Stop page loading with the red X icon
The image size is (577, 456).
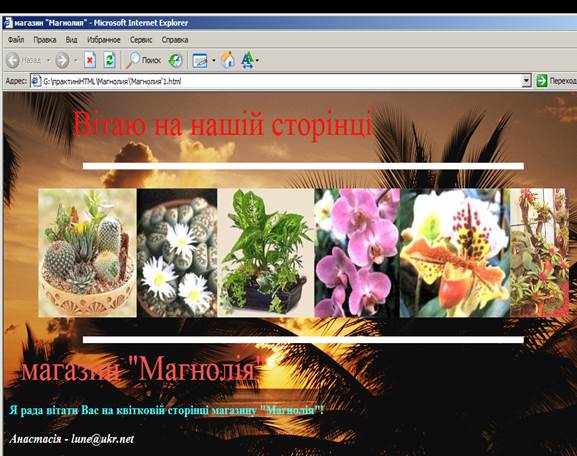tap(90, 60)
